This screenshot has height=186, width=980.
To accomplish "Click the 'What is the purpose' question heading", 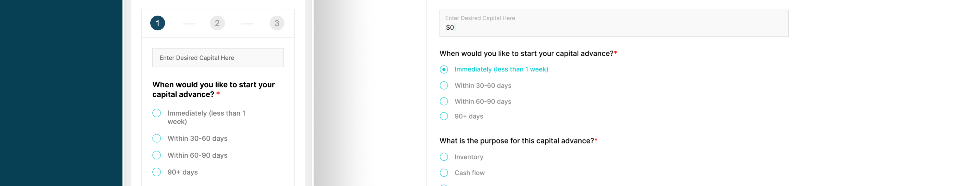I will [x=516, y=141].
